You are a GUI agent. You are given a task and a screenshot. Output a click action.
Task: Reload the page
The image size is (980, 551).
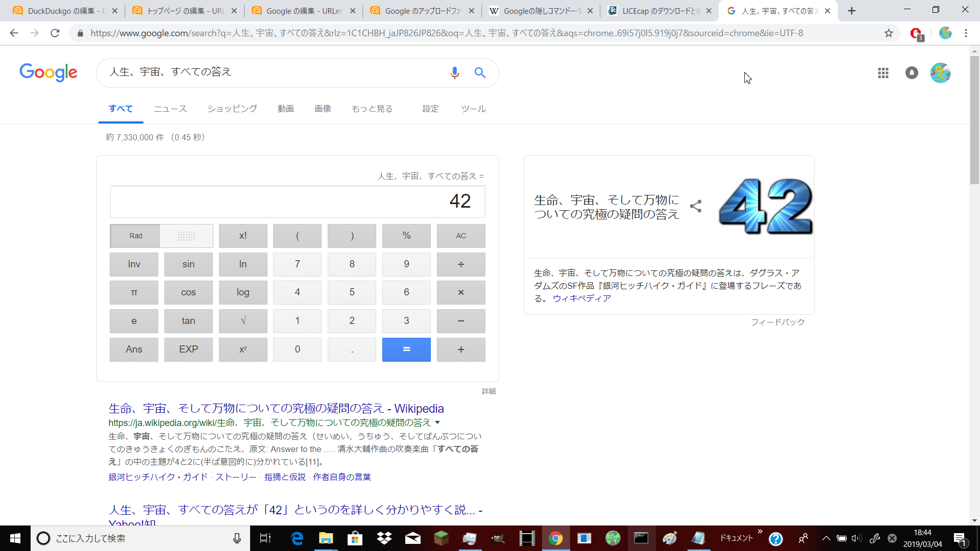tap(55, 33)
